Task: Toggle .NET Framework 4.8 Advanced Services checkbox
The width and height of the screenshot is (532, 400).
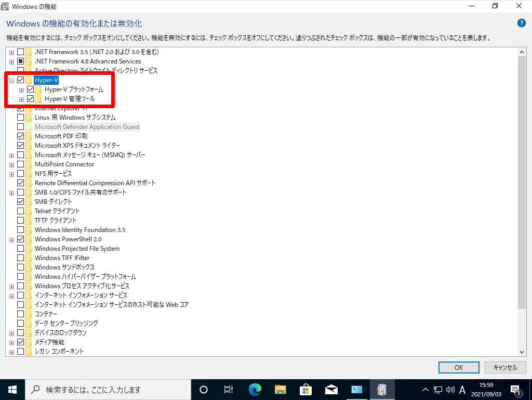Action: click(20, 61)
